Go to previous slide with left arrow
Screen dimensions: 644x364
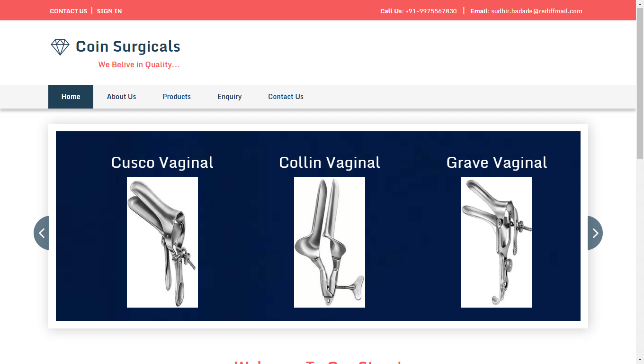coord(41,233)
